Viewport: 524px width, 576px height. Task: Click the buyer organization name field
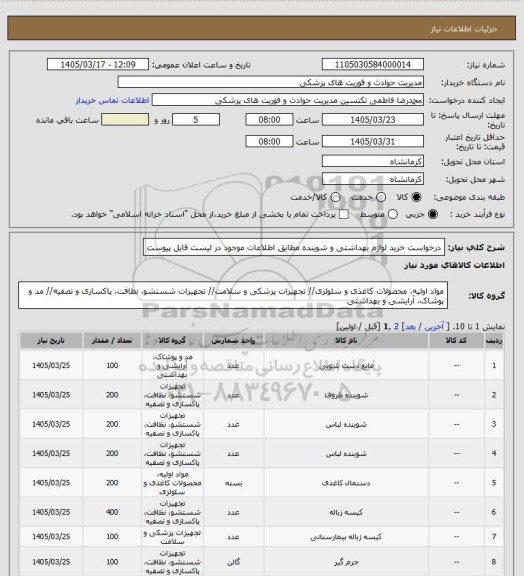[x=270, y=82]
